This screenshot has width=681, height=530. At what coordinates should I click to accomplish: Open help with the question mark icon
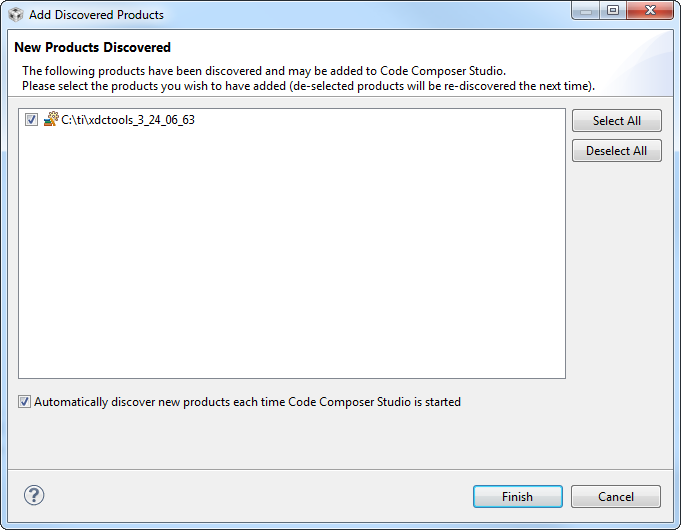tap(34, 495)
